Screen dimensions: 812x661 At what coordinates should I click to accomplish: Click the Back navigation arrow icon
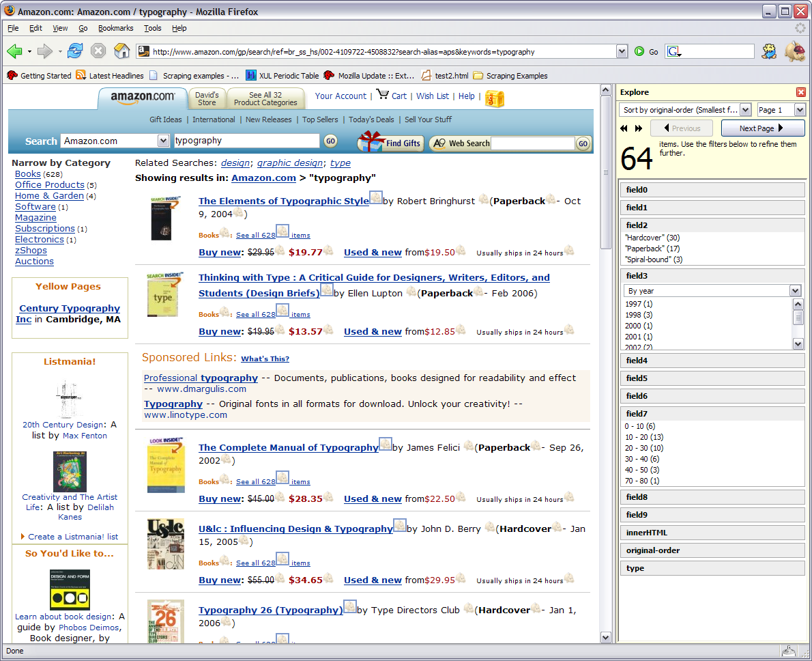tap(14, 51)
